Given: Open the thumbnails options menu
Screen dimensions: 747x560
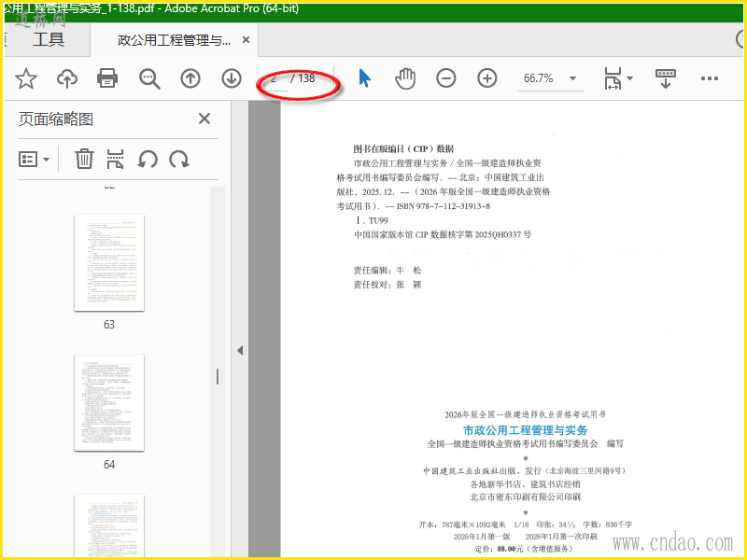Looking at the screenshot, I should pyautogui.click(x=34, y=159).
